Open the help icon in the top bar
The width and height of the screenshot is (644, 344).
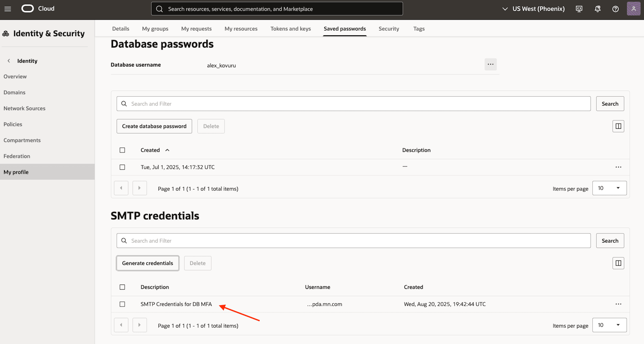click(x=615, y=9)
